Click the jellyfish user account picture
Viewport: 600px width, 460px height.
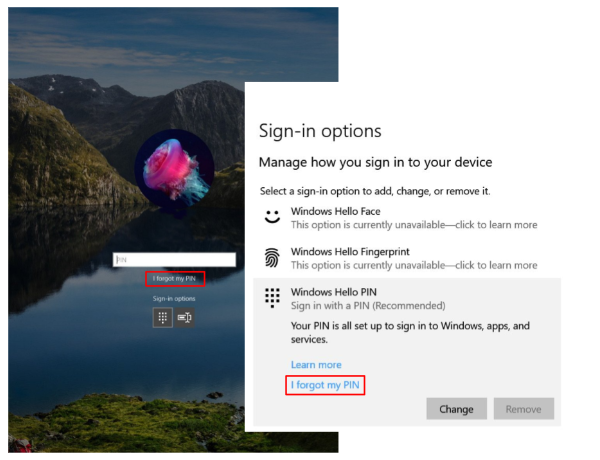(174, 170)
